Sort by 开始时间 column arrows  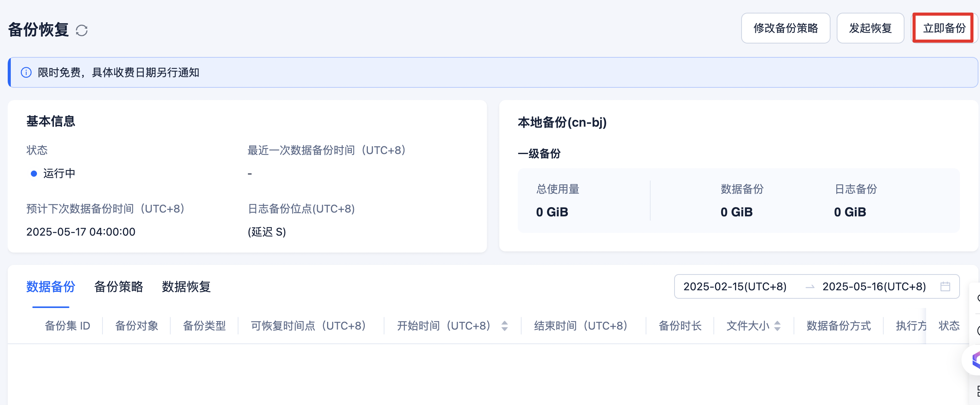pyautogui.click(x=505, y=326)
